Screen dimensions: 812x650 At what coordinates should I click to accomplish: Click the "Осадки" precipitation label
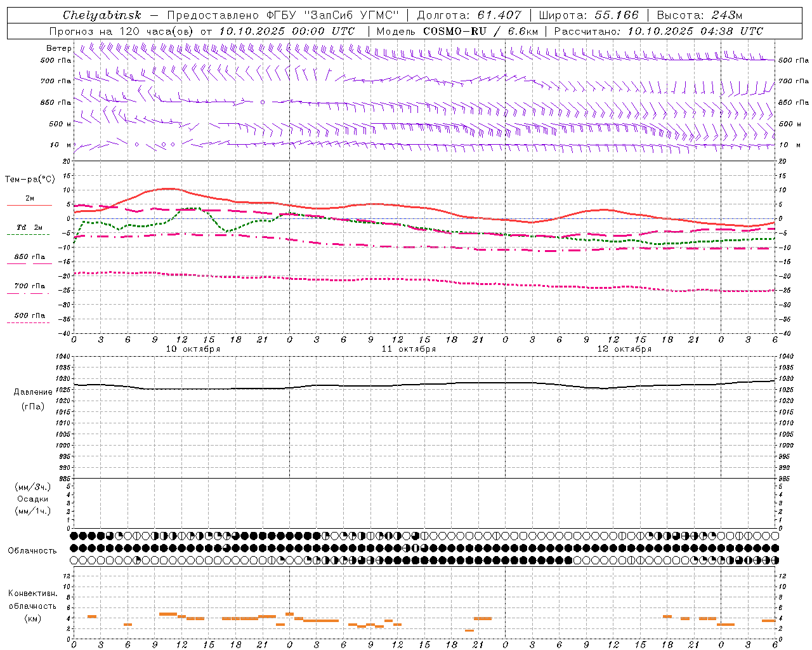pos(33,499)
